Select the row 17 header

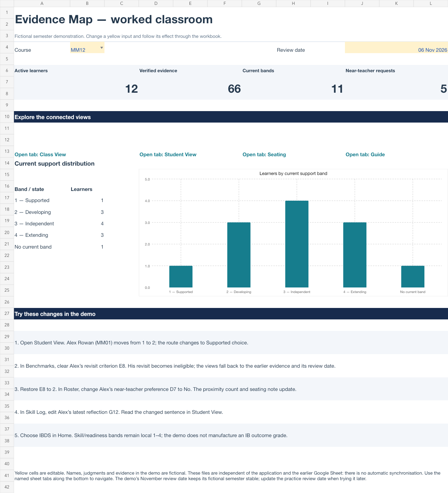[x=7, y=198]
